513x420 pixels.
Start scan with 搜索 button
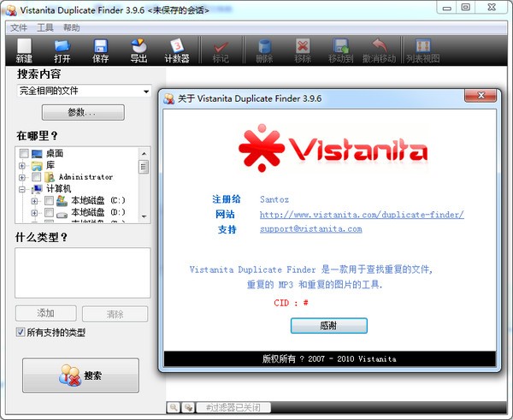pos(80,376)
